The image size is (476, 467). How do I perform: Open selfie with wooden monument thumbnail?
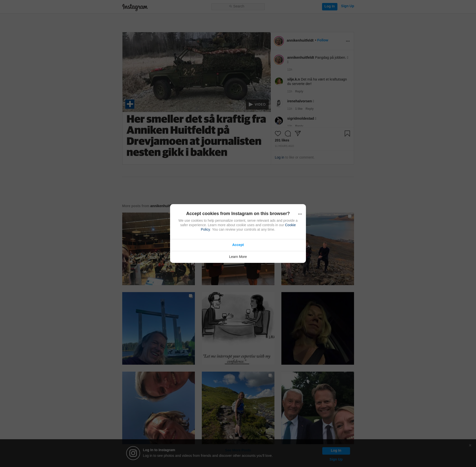158,328
